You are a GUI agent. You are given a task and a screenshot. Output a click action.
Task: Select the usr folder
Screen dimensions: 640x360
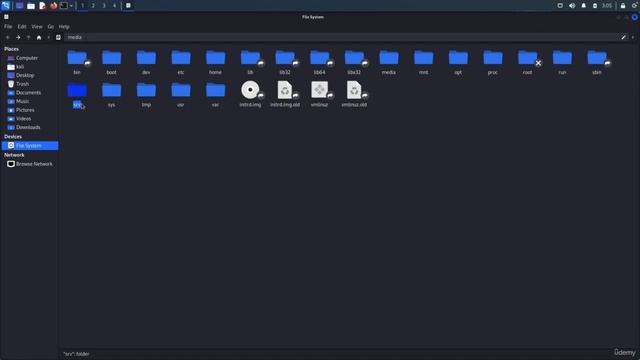[x=181, y=90]
